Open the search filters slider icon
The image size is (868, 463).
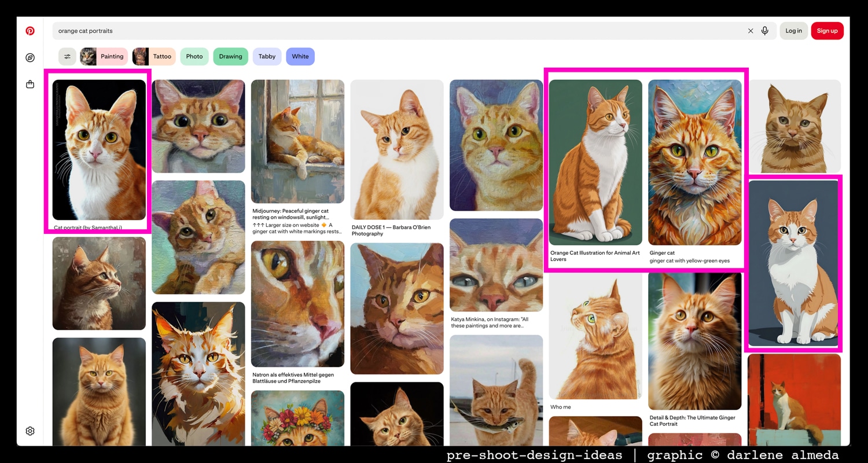click(67, 56)
